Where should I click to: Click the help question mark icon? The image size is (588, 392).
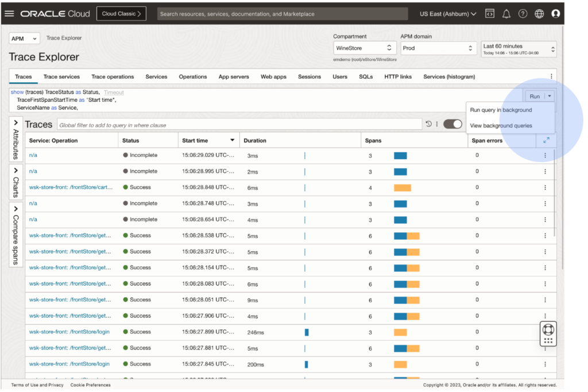(x=523, y=14)
